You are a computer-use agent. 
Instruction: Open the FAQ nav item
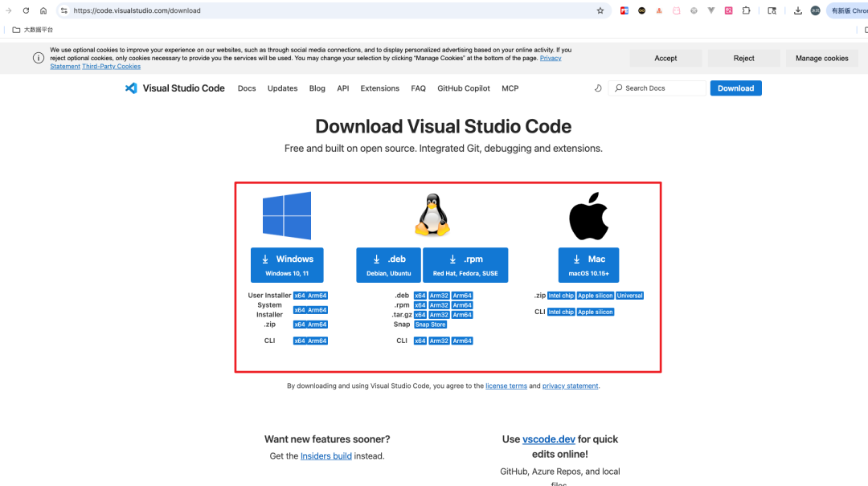(418, 88)
